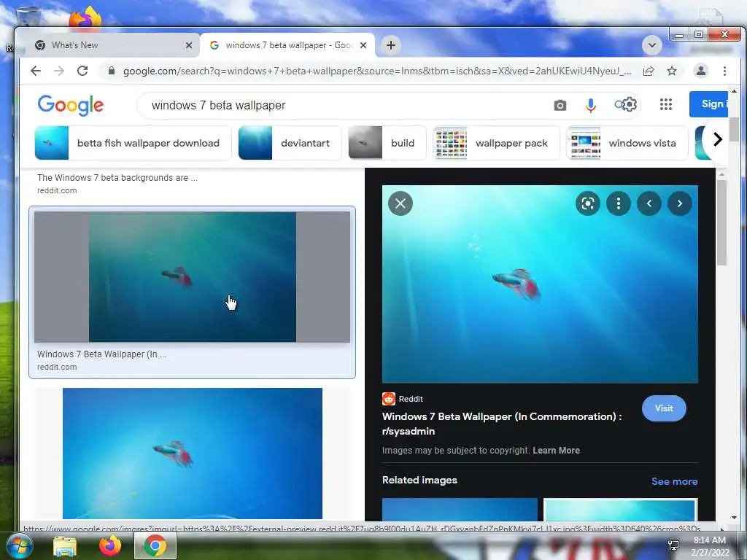Viewport: 747px width, 560px height.
Task: Open a new tab with plus button
Action: [391, 45]
